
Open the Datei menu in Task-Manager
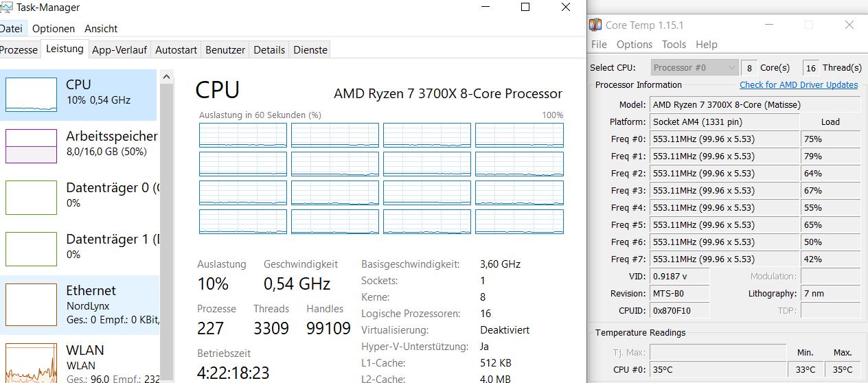pyautogui.click(x=12, y=29)
